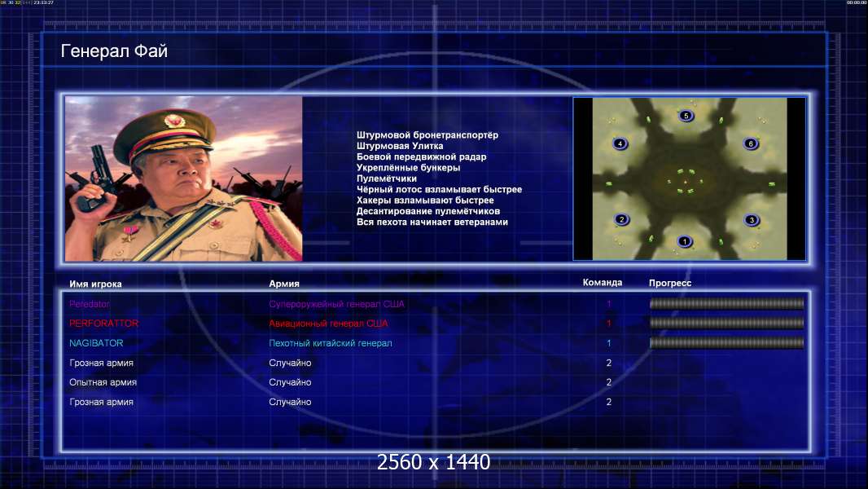Click start position 3 on the map
This screenshot has width=868, height=489.
click(x=752, y=220)
